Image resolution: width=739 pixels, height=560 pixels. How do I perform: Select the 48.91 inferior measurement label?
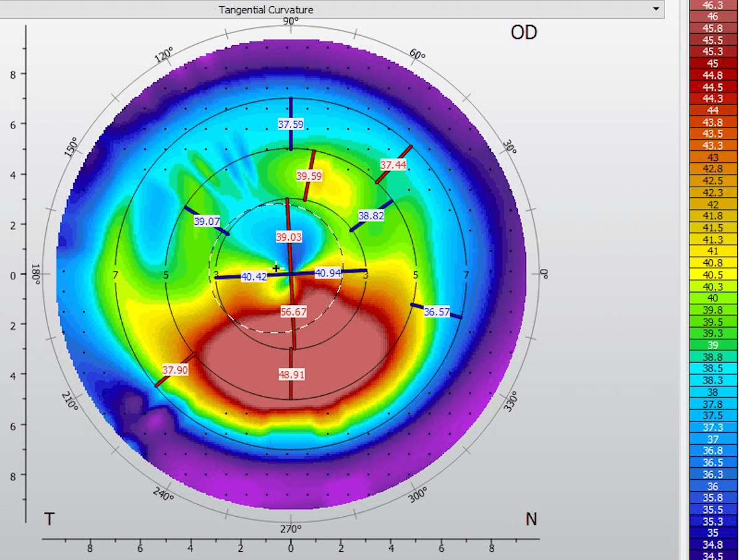point(292,374)
